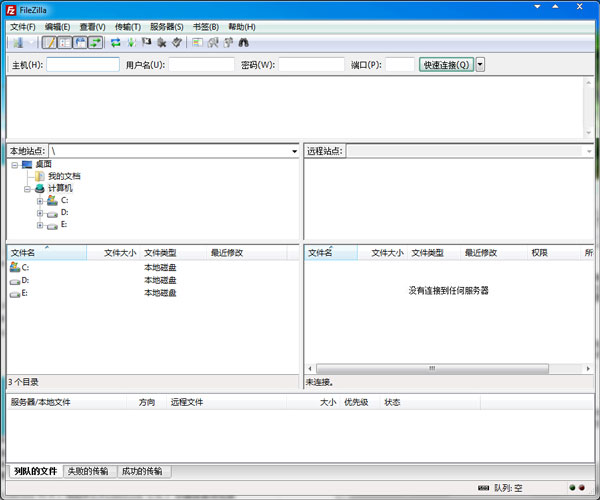Open the 本地站点 path dropdown
Screen dimensions: 600x500
coord(294,151)
